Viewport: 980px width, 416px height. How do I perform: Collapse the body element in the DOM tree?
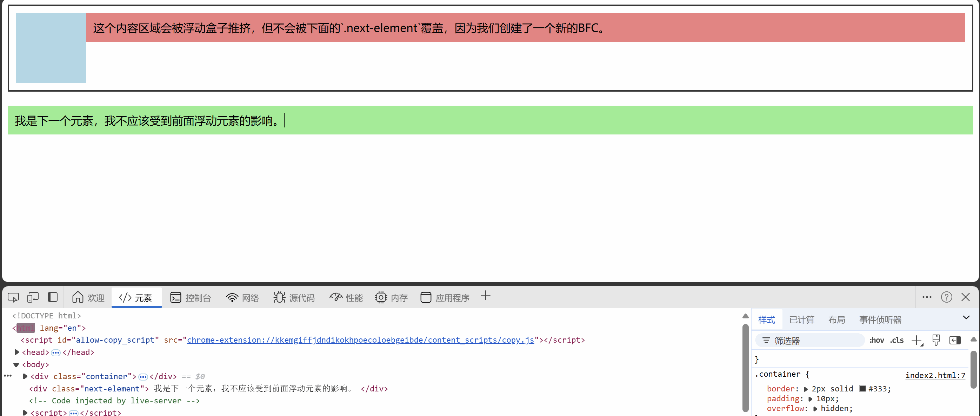[x=16, y=365]
